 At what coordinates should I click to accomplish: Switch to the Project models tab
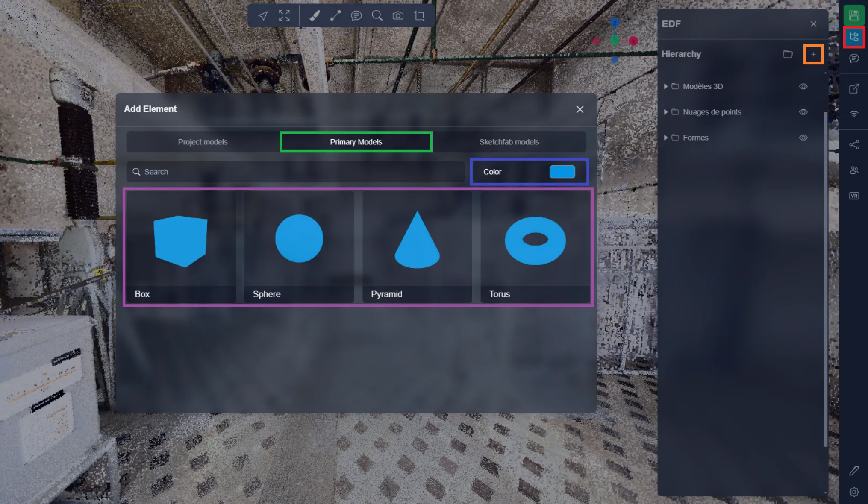click(x=203, y=142)
